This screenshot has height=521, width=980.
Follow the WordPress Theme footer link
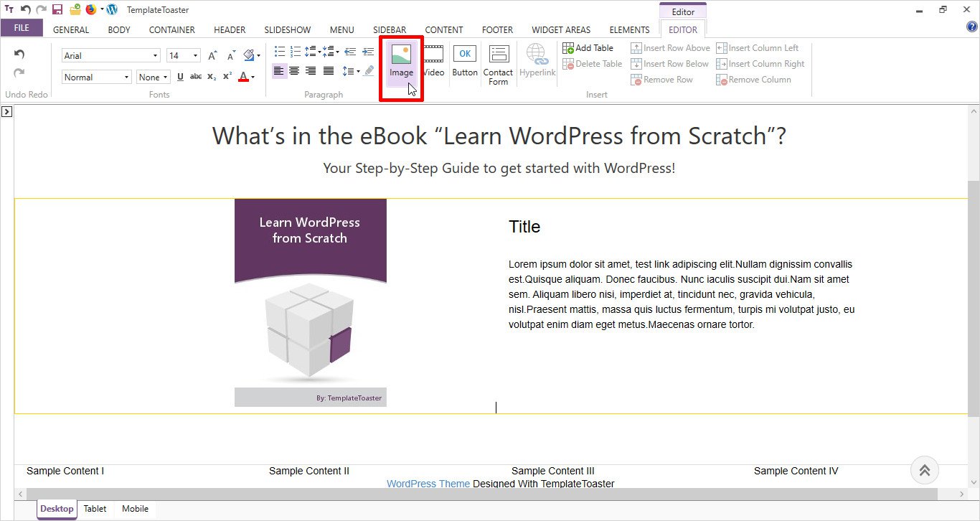click(428, 484)
